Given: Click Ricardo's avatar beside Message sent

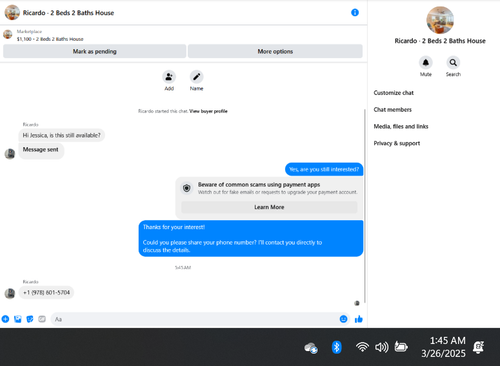Looking at the screenshot, I should point(10,154).
